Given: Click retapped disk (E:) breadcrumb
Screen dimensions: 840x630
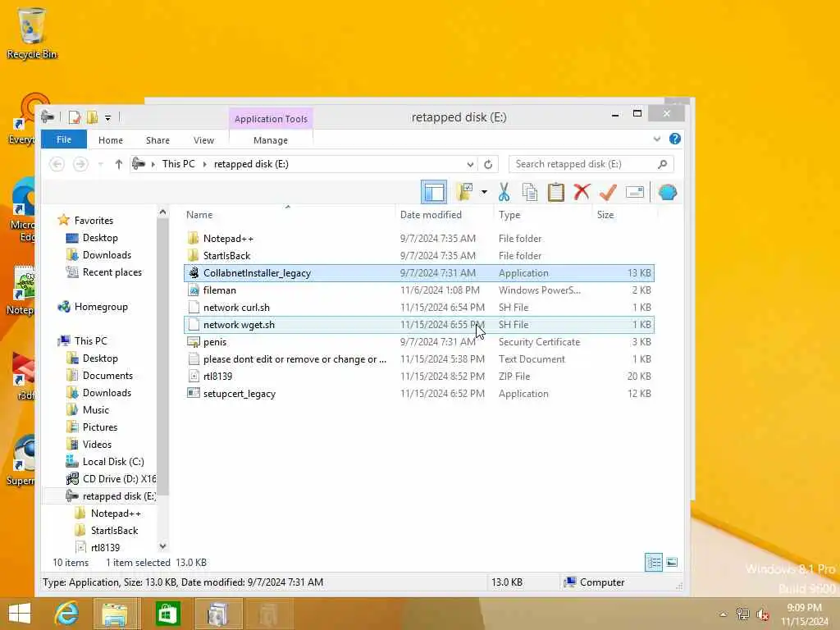Looking at the screenshot, I should 251,164.
